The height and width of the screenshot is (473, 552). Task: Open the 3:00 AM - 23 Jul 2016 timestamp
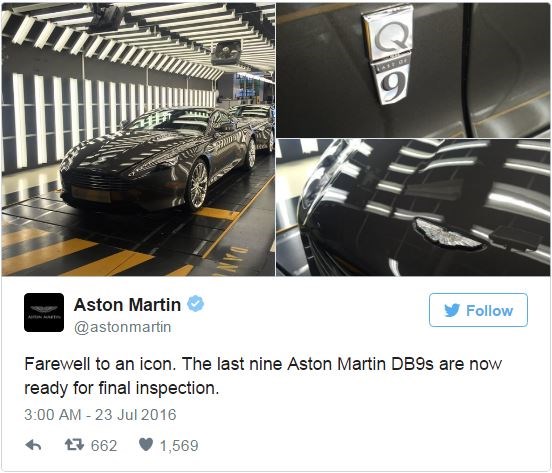(100, 415)
